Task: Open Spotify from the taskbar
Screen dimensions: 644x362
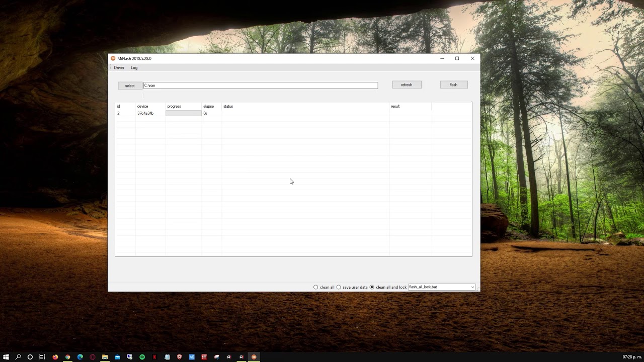Action: [142, 357]
